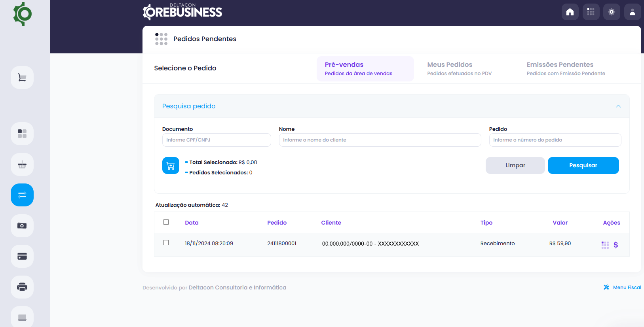Image resolution: width=644 pixels, height=327 pixels.
Task: Click client 00.000.000/0000-00 - XXXXXXXXXXXX
Action: 370,244
